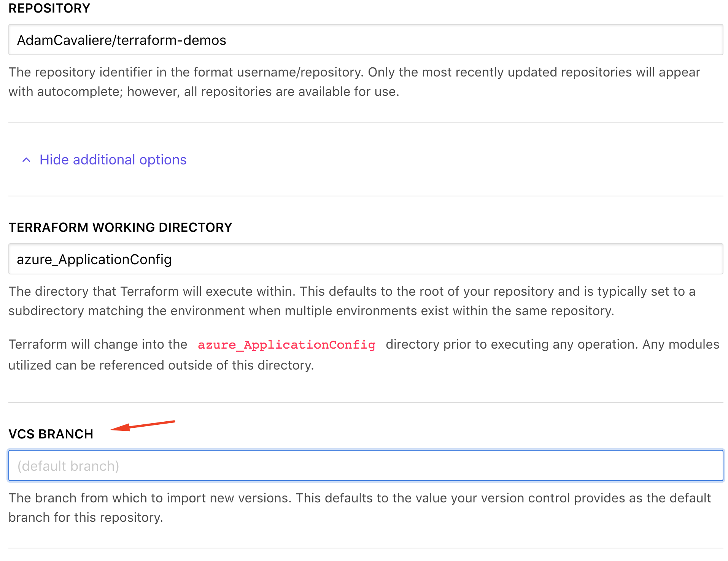
Task: Click the '(default branch)' placeholder text
Action: click(68, 466)
